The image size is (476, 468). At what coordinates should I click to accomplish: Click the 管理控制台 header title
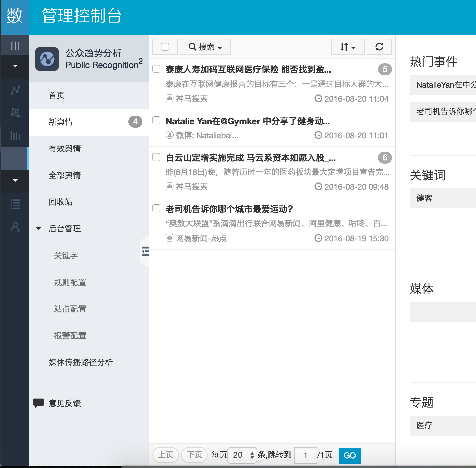[x=82, y=16]
